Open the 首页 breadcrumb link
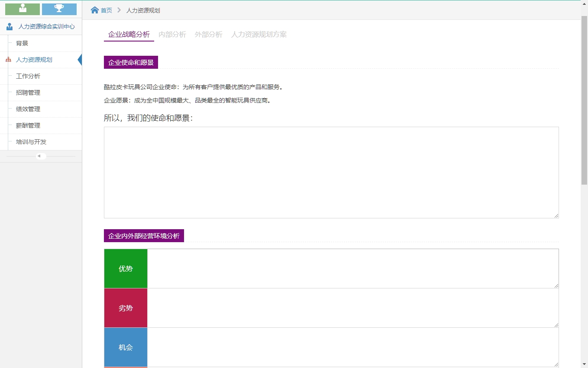This screenshot has height=368, width=588. pyautogui.click(x=106, y=10)
